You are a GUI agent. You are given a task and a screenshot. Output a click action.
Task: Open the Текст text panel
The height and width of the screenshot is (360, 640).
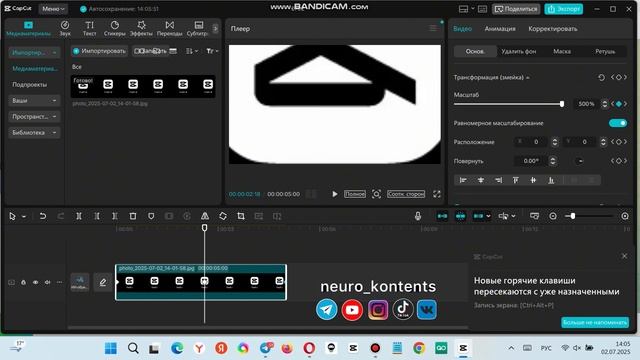pos(89,29)
